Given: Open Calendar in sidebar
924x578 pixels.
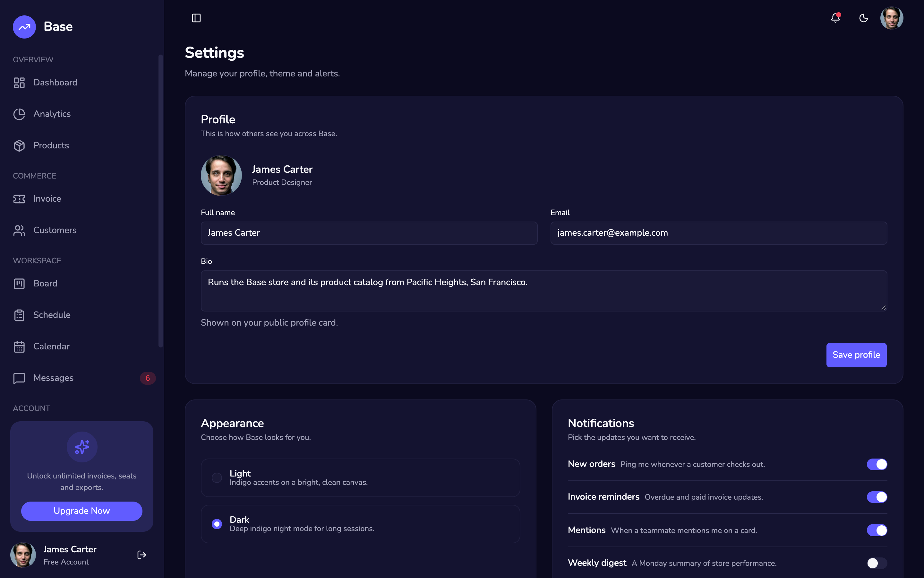Looking at the screenshot, I should pyautogui.click(x=82, y=346).
